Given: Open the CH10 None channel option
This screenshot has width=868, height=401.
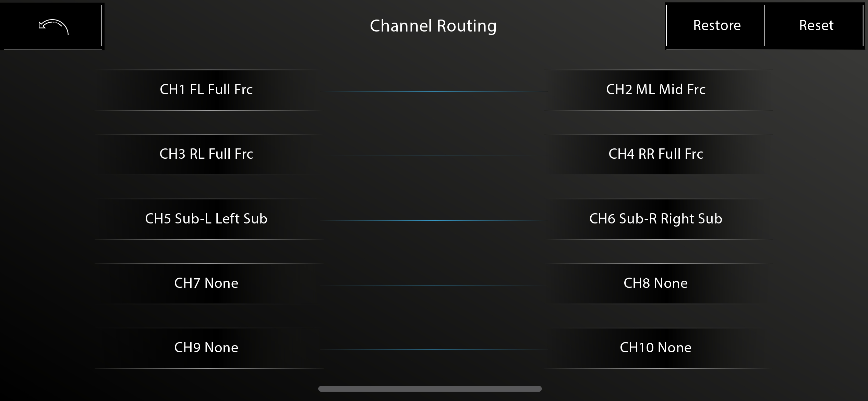Looking at the screenshot, I should 655,348.
